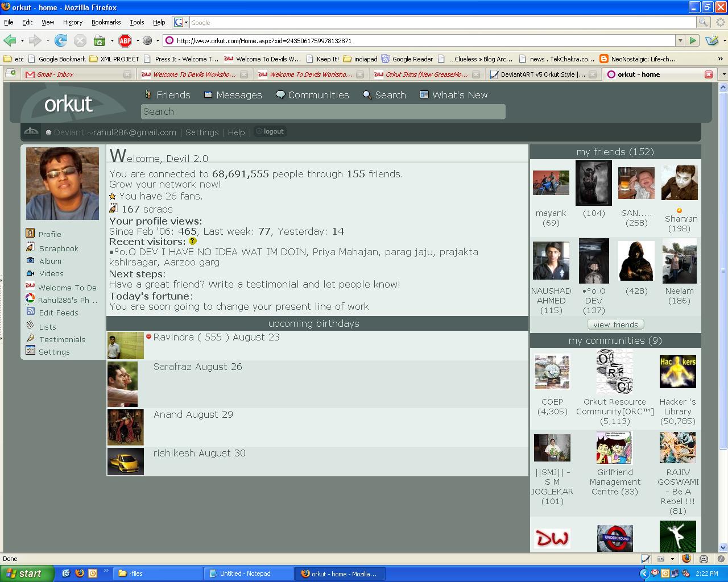Click the orkut home icon in user bar
Screen dimensions: 728x582
click(x=31, y=131)
